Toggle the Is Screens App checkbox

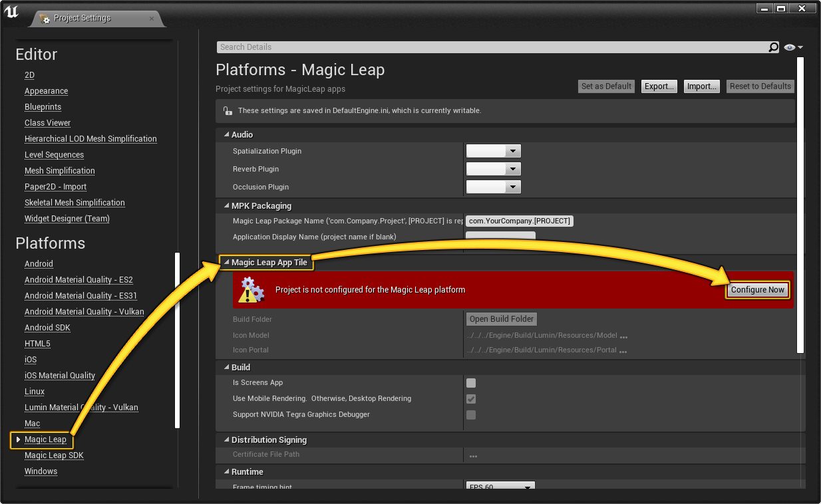pyautogui.click(x=471, y=383)
